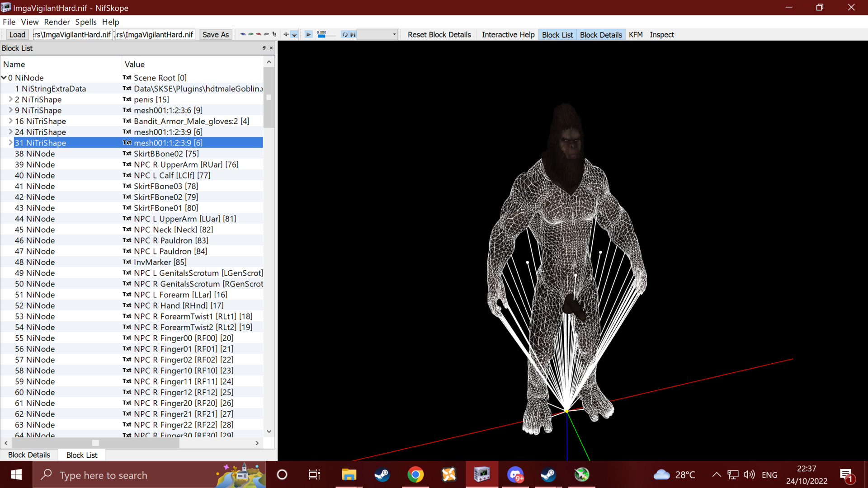Image resolution: width=868 pixels, height=488 pixels.
Task: Click the grey eye view icon
Action: tap(266, 34)
